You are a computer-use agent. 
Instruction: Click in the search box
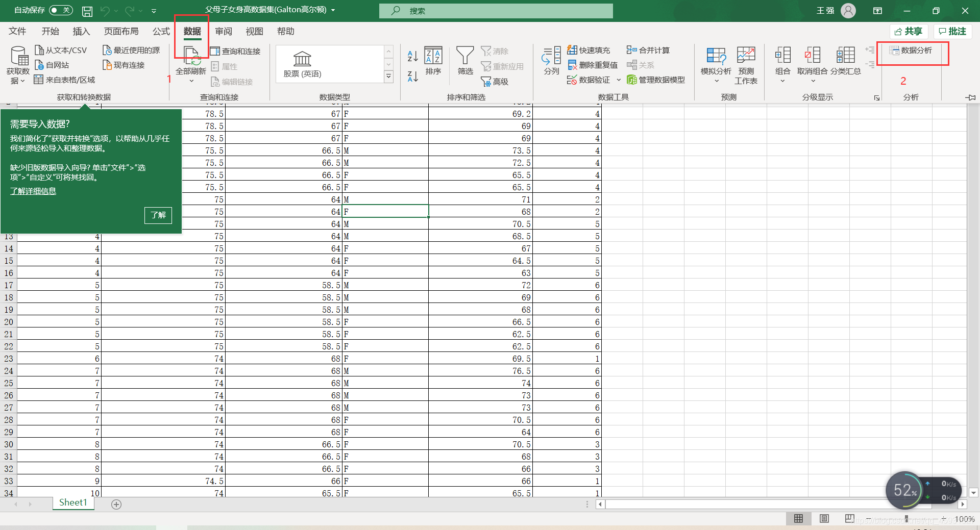496,11
